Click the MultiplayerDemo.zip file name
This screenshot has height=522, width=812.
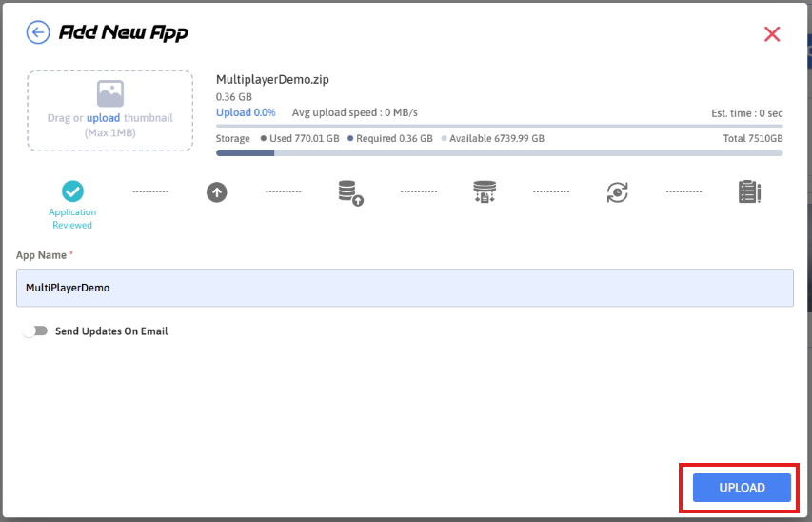[272, 80]
